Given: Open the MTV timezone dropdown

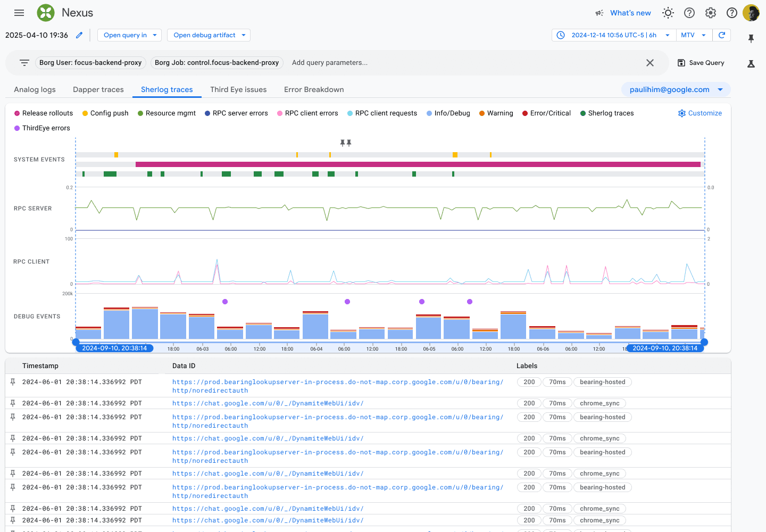Looking at the screenshot, I should pyautogui.click(x=694, y=35).
